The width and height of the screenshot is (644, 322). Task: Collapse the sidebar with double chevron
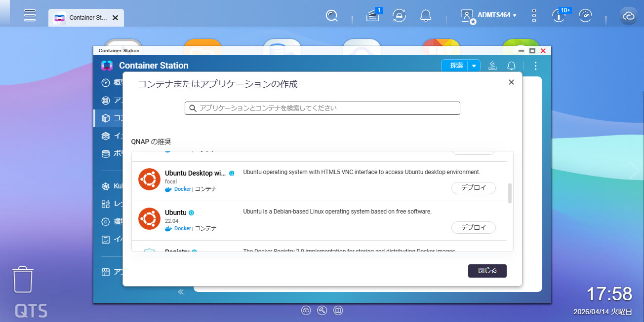181,291
